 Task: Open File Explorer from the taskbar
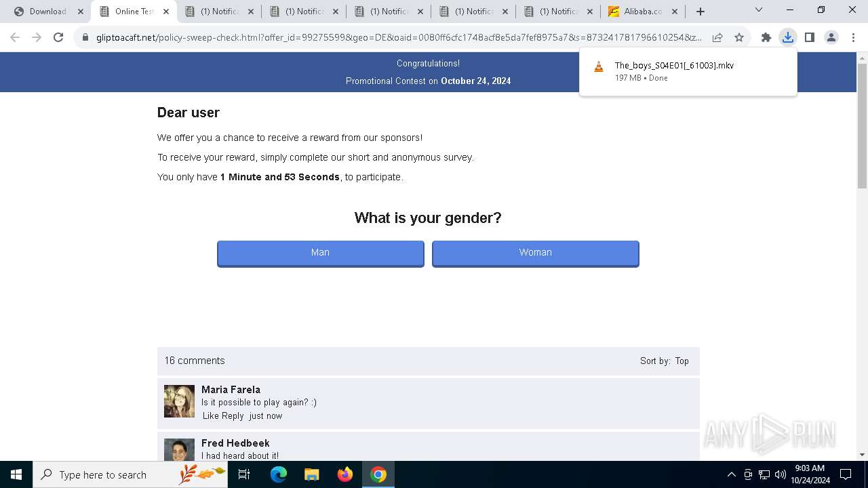[311, 474]
